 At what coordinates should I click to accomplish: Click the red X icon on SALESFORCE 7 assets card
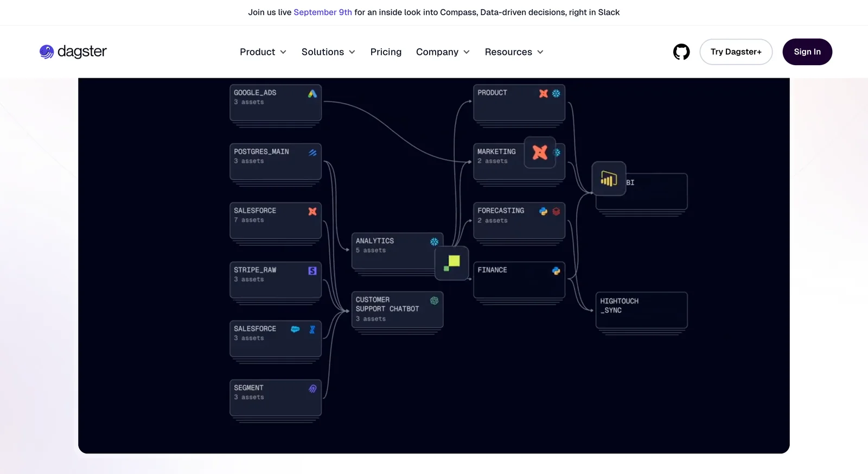(x=312, y=211)
